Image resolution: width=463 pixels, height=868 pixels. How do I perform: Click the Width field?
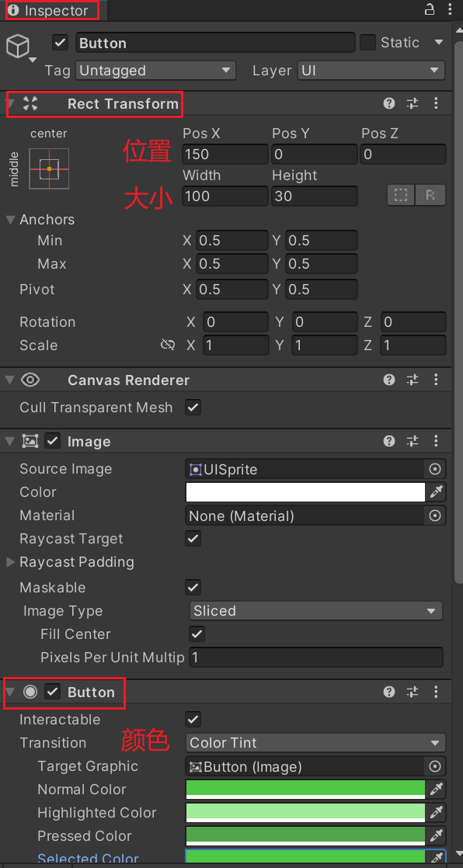pos(225,196)
